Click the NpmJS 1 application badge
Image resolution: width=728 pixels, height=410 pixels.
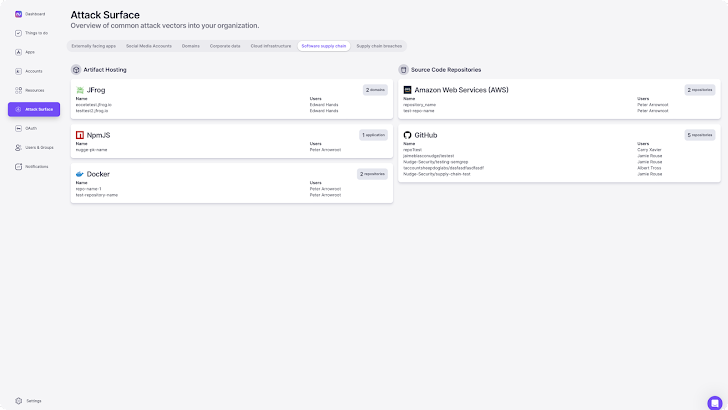(x=373, y=134)
